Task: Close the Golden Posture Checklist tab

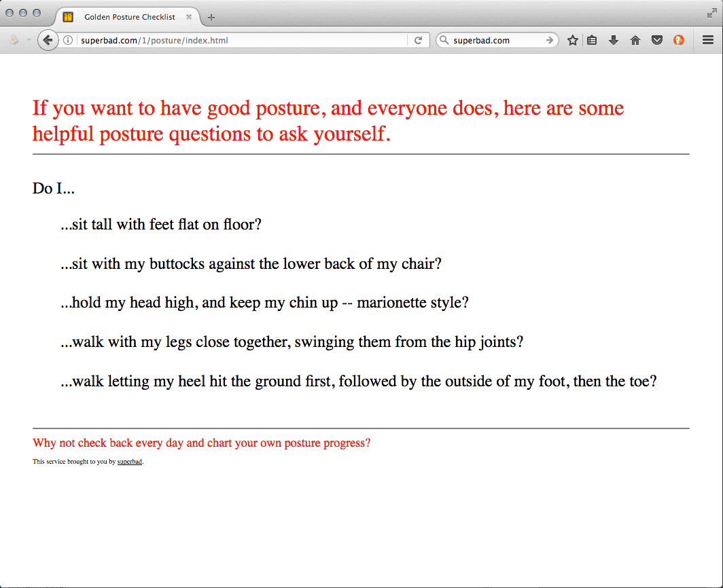Action: 189,17
